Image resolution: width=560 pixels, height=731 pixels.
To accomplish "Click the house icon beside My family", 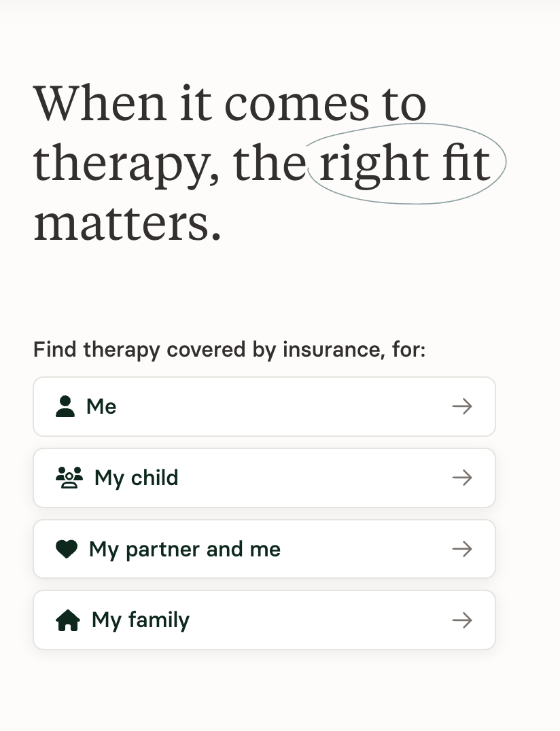I will (67, 620).
